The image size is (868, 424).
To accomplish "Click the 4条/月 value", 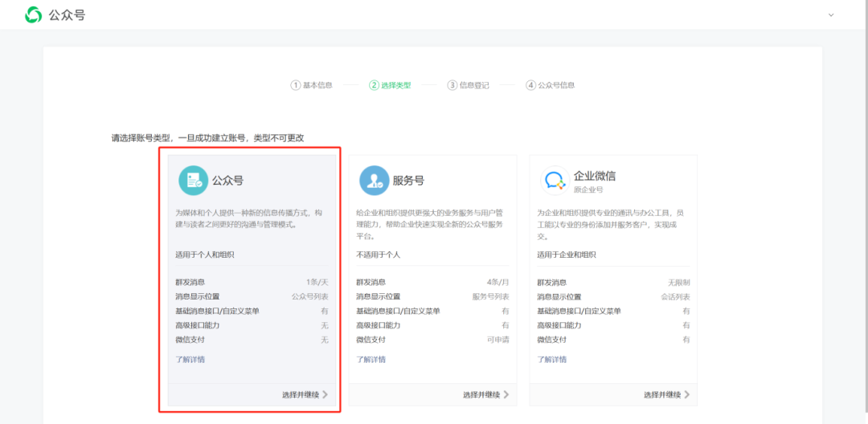I will pyautogui.click(x=498, y=283).
